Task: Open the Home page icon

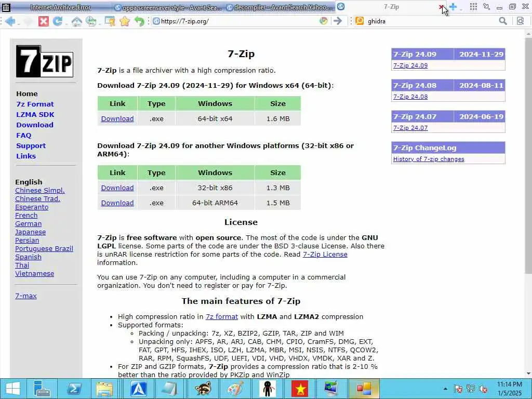Action: coord(77,21)
